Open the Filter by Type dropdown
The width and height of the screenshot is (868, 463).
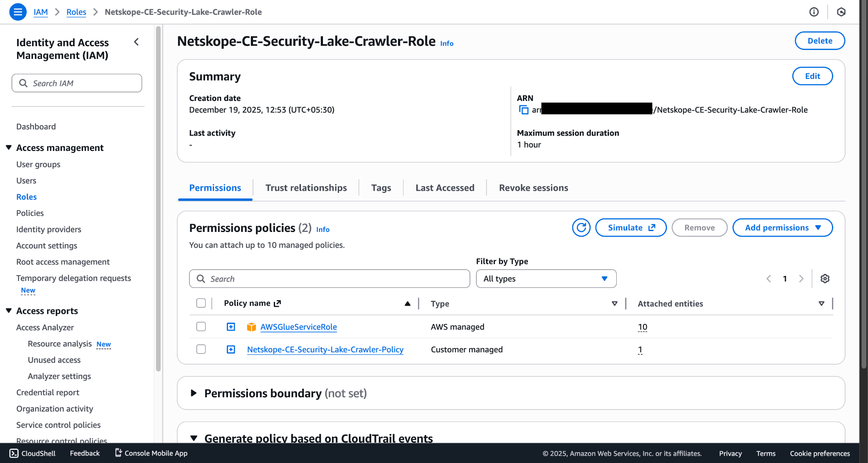546,279
